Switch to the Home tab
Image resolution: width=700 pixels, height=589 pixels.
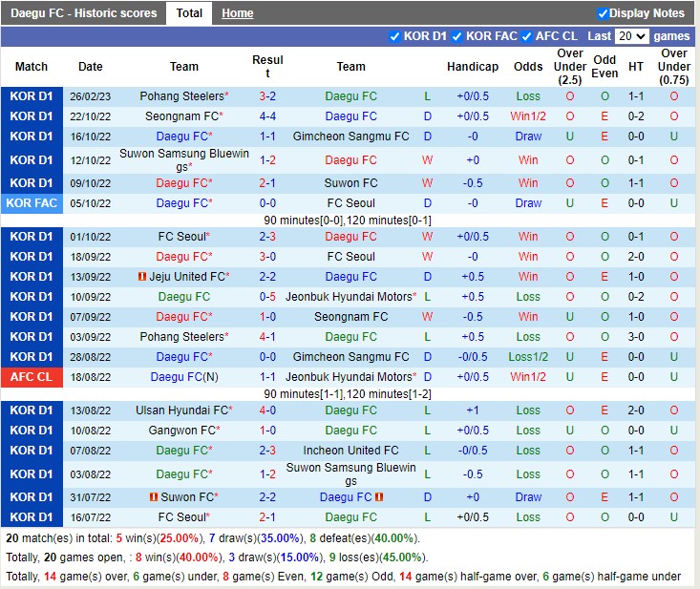[238, 13]
